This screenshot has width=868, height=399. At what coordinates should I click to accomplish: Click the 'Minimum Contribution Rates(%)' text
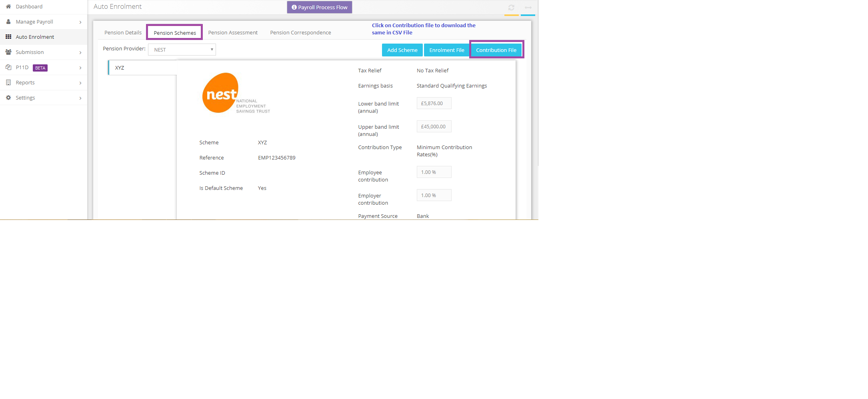444,151
